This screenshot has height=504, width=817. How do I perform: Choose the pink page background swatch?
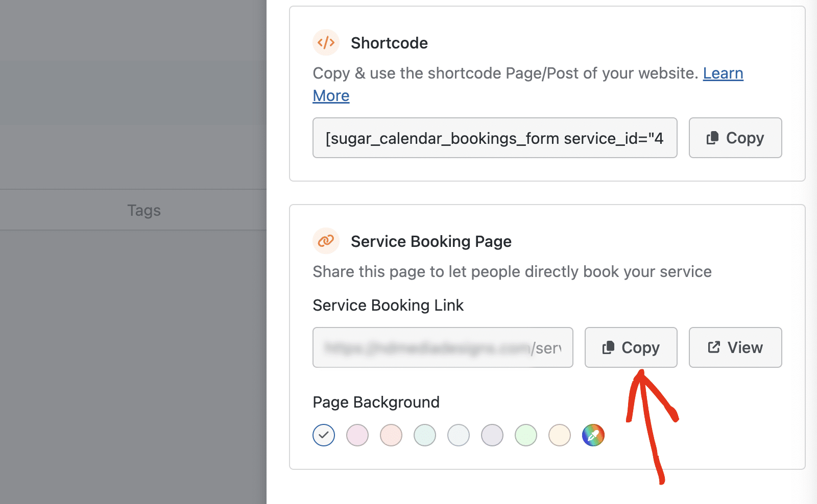(357, 435)
